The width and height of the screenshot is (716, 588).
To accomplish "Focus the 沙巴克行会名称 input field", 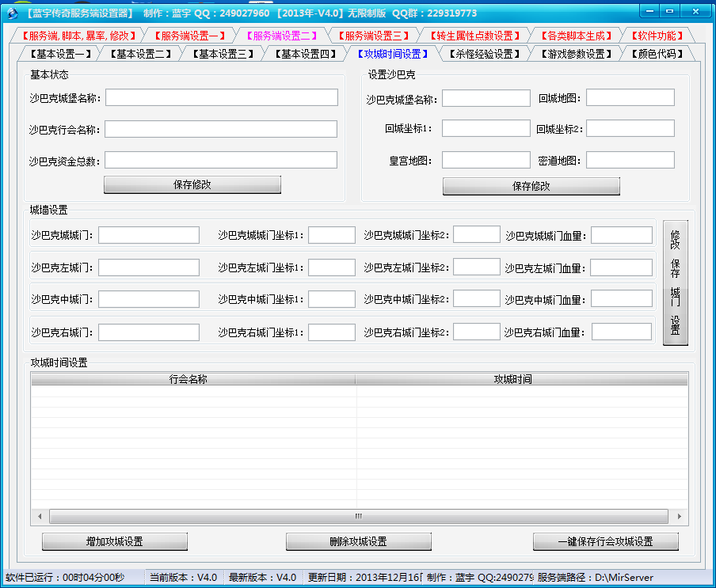I will (221, 129).
